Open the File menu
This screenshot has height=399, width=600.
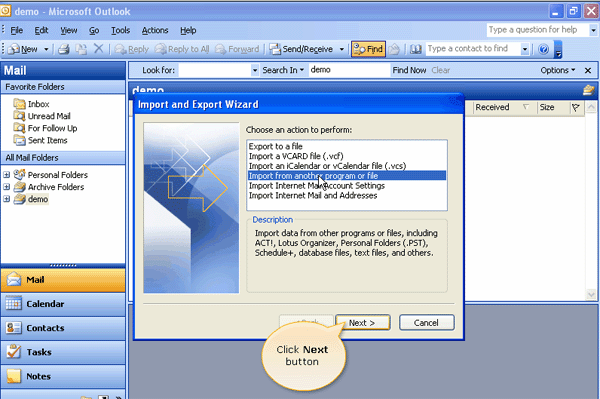16,30
